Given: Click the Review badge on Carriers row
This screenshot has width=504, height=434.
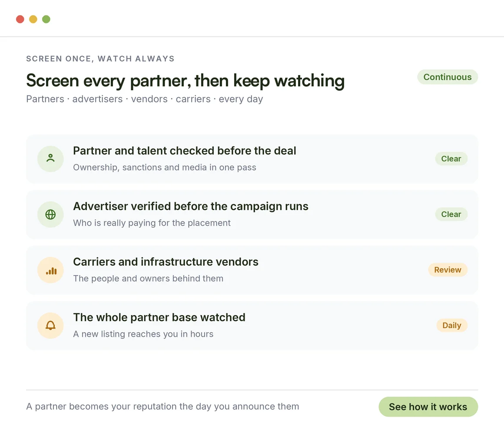Looking at the screenshot, I should [448, 270].
